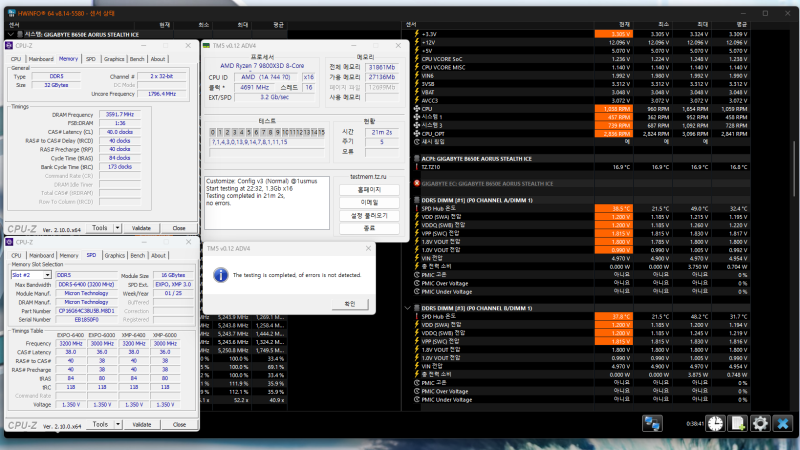800x450 pixels.
Task: Click the 현재 column header in right sensor panel
Action: (x=624, y=24)
